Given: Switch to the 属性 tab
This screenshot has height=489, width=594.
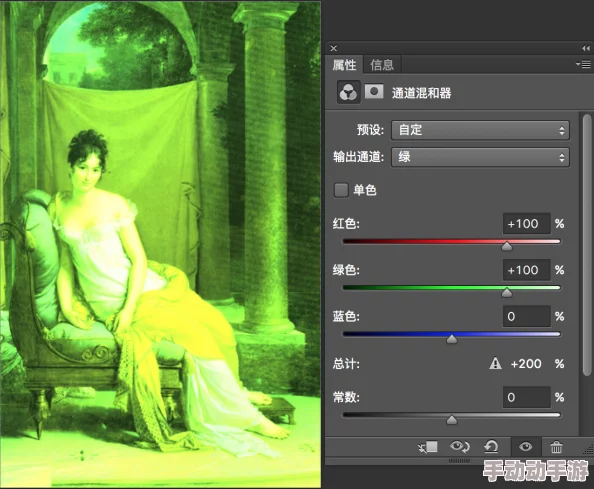Looking at the screenshot, I should pyautogui.click(x=344, y=65).
